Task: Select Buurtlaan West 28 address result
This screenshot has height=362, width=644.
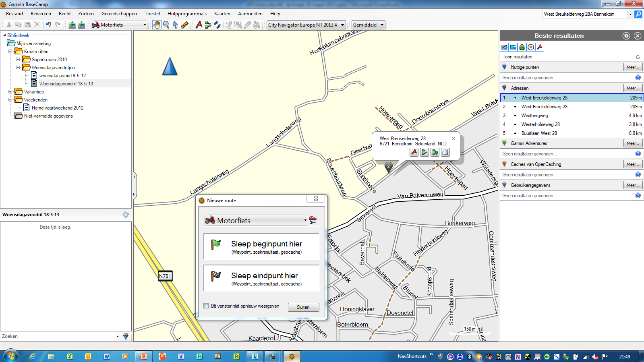Action: tap(572, 133)
